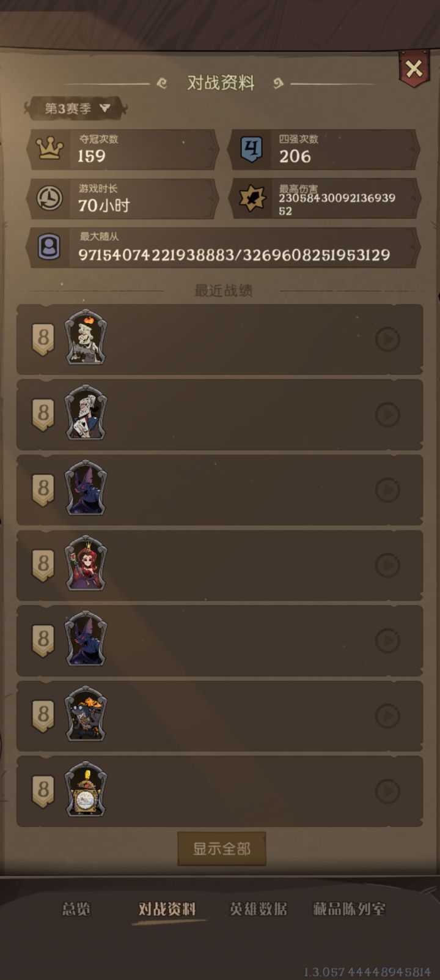Select the skeleton hero portrait in first record

pyautogui.click(x=86, y=337)
